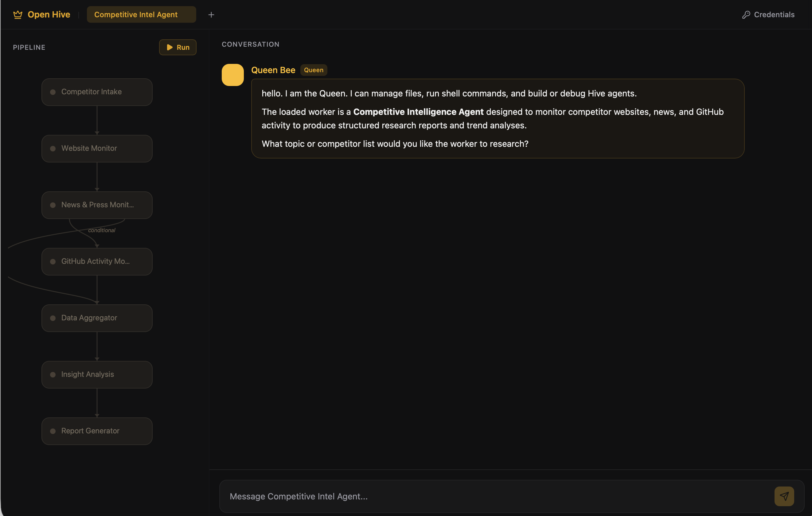
Task: Click the Queen role badge
Action: pyautogui.click(x=313, y=70)
